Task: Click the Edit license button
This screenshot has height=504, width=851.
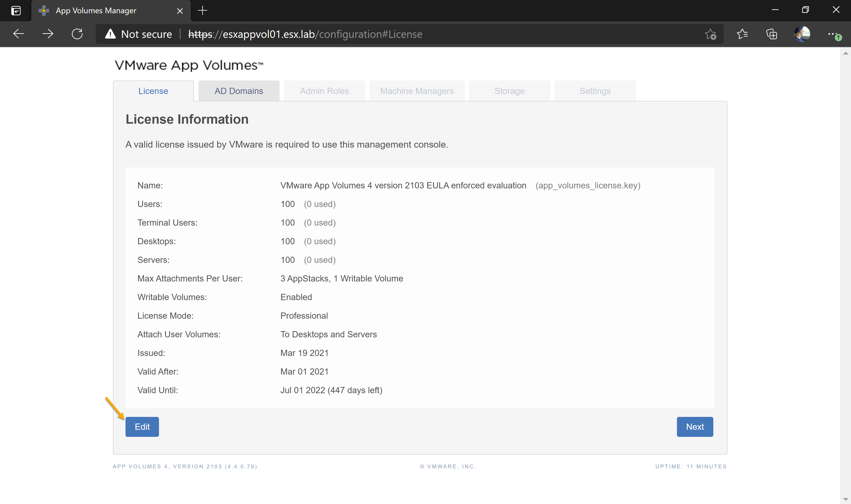Action: coord(142,427)
